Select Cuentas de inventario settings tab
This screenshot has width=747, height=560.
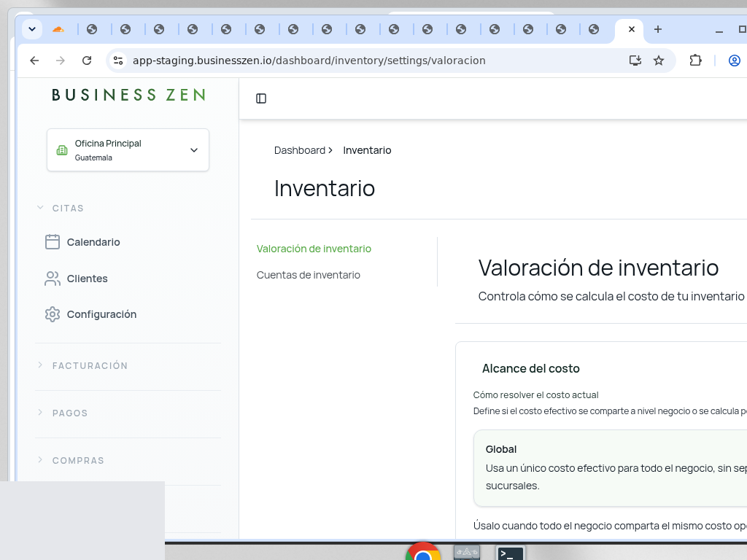pos(309,275)
